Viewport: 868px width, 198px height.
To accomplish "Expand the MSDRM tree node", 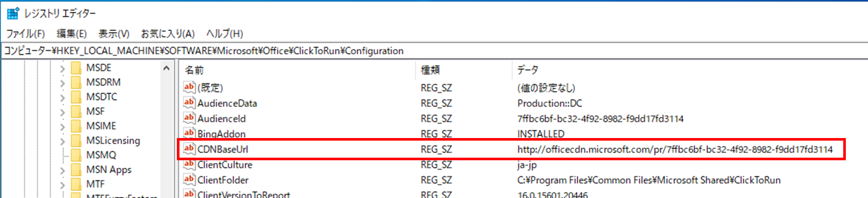I will tap(62, 83).
